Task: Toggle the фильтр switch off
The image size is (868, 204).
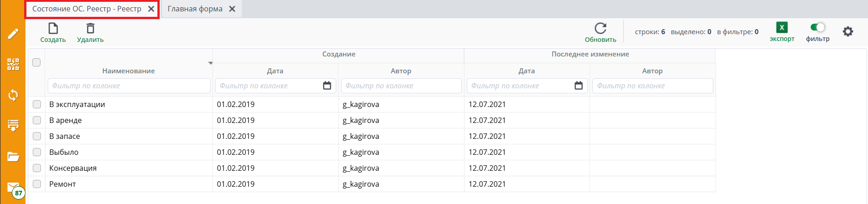Action: coord(818,27)
